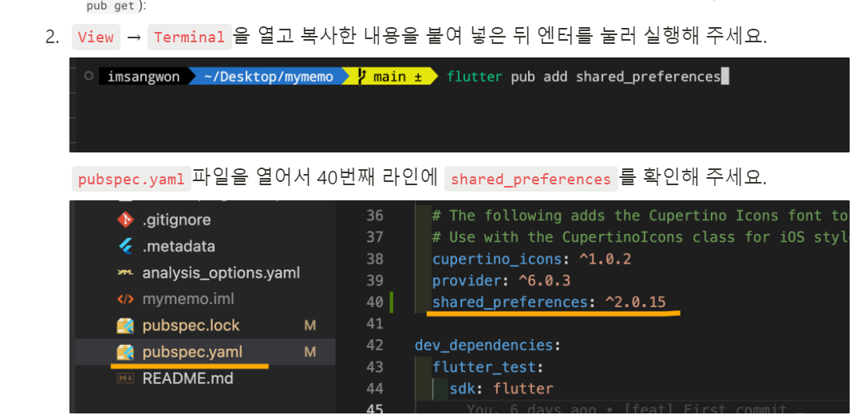Viewport: 868px width, 419px height.
Task: Click line number 41 in the gutter
Action: click(x=374, y=323)
